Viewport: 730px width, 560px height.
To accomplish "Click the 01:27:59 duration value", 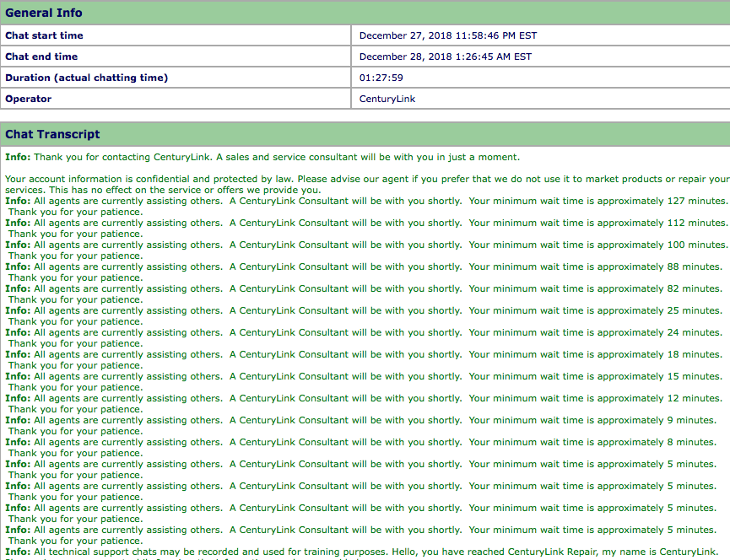I will (x=381, y=78).
